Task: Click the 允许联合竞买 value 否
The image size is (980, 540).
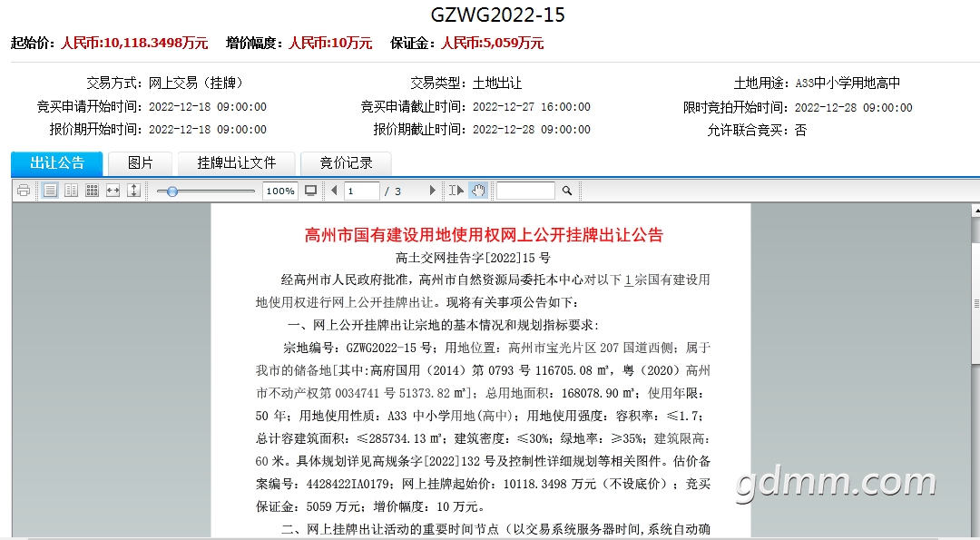Action: pyautogui.click(x=800, y=131)
